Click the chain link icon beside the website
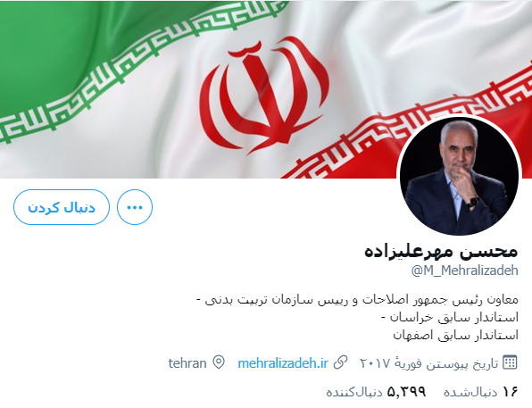Image resolution: width=532 pixels, height=408 pixels. 340,362
